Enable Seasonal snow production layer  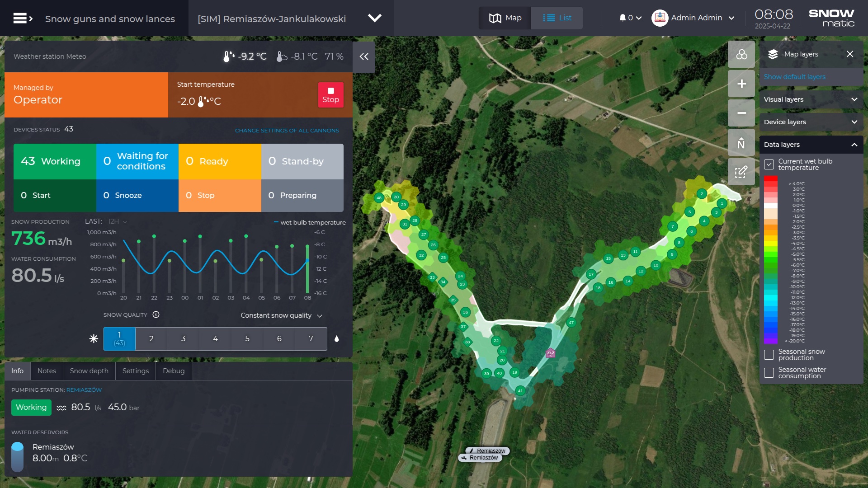click(x=769, y=355)
